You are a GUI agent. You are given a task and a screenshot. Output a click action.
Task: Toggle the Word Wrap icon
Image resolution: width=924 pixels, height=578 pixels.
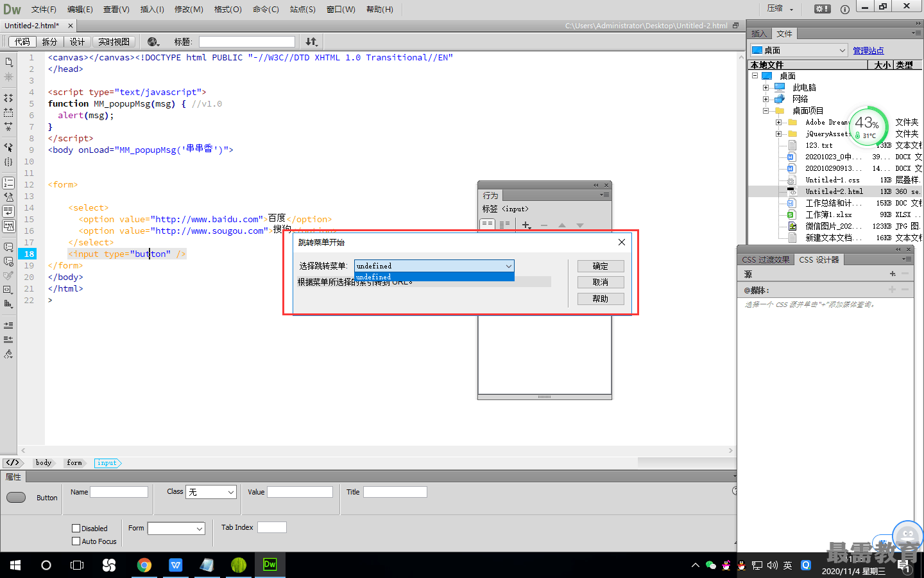8,211
